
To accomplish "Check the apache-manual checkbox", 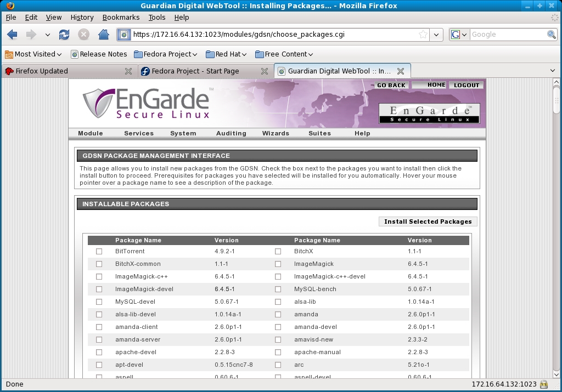I will (278, 353).
